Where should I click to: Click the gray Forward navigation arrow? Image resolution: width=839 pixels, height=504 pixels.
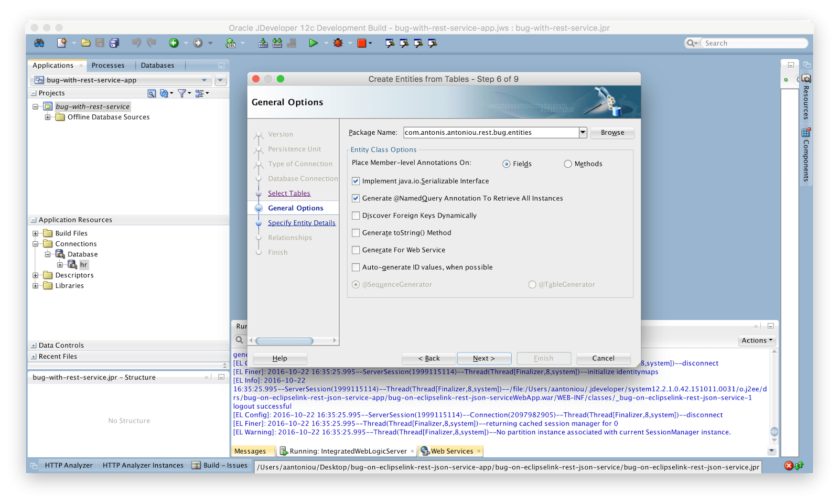point(198,43)
